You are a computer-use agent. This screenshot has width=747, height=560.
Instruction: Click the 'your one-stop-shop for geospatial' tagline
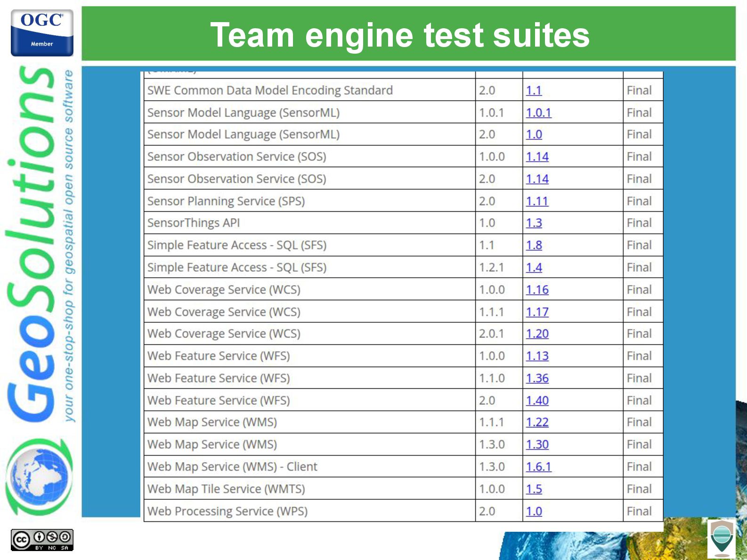click(69, 246)
